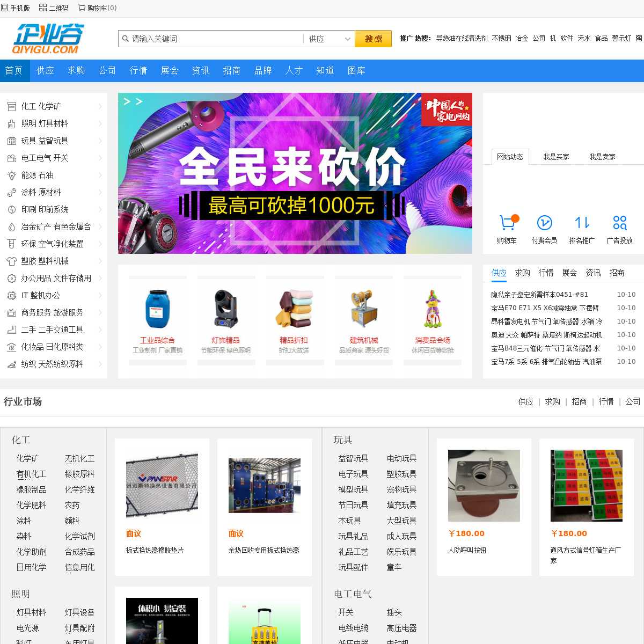This screenshot has height=644, width=644.
Task: Switch to the 我是卖家 tab
Action: 602,157
